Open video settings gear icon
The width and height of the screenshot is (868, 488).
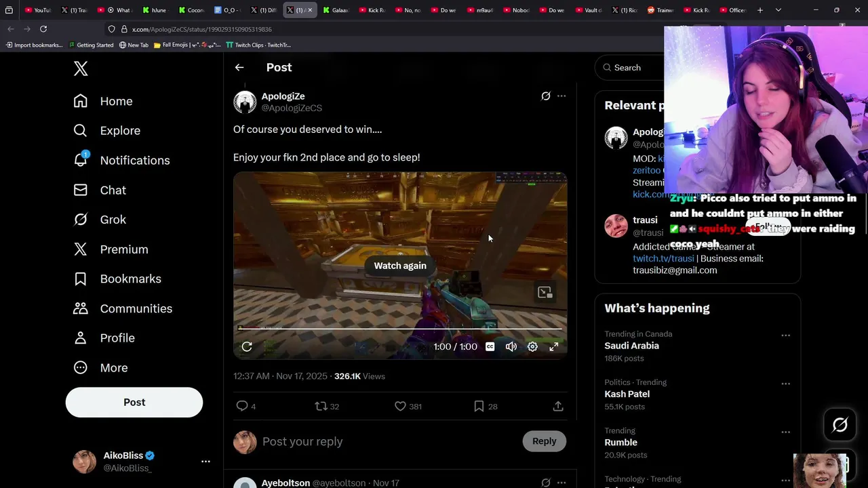coord(533,347)
